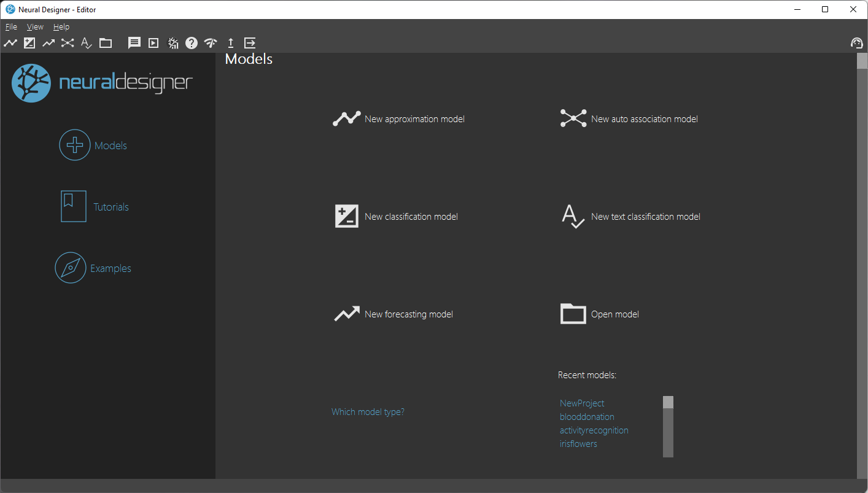
Task: Open the blooddonation recent model
Action: click(x=586, y=416)
